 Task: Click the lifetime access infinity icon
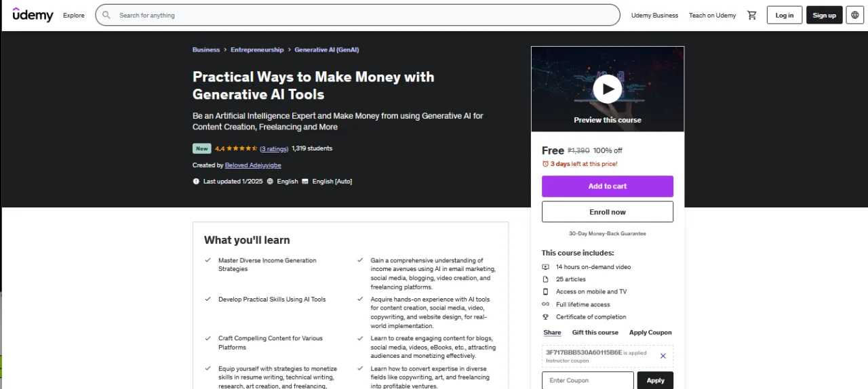[545, 304]
